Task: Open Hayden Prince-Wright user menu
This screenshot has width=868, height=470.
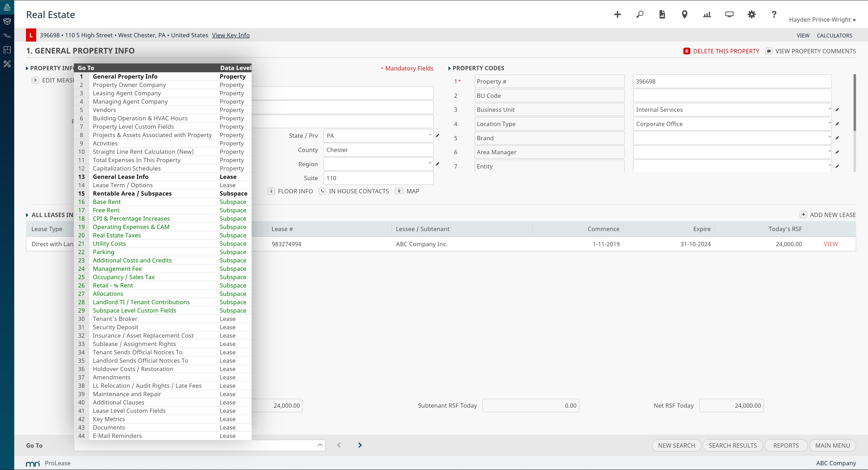Action: [x=822, y=19]
